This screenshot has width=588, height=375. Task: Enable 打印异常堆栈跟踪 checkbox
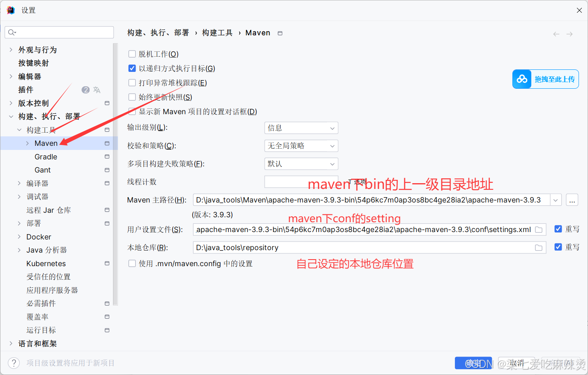coord(132,83)
